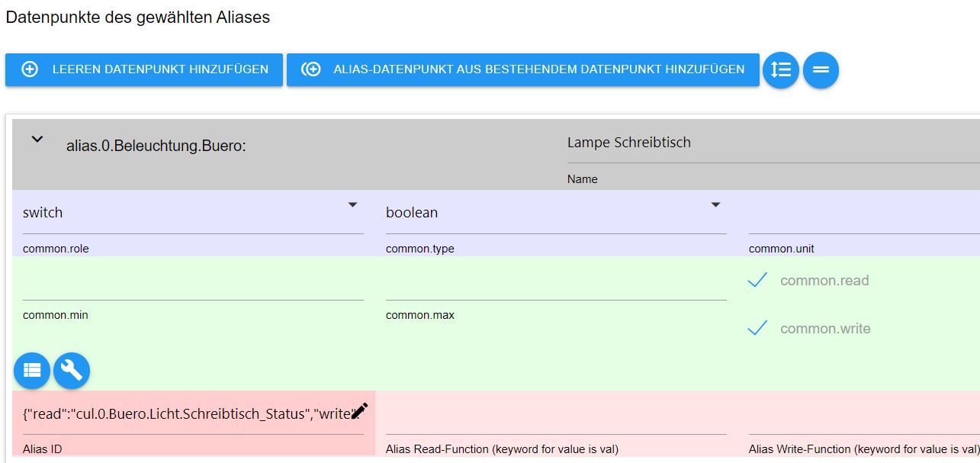Collapse the alias.0.Beleuchtung.Buero row chevron

[37, 140]
